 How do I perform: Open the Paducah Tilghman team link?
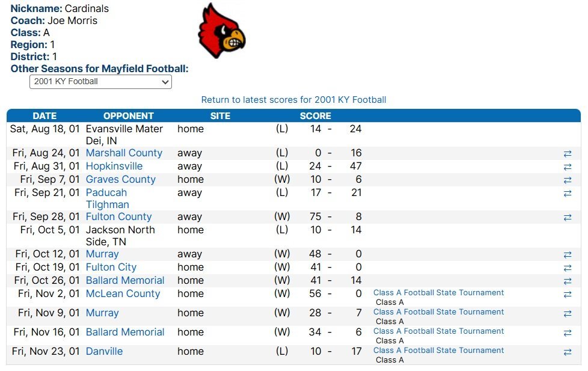pyautogui.click(x=107, y=198)
